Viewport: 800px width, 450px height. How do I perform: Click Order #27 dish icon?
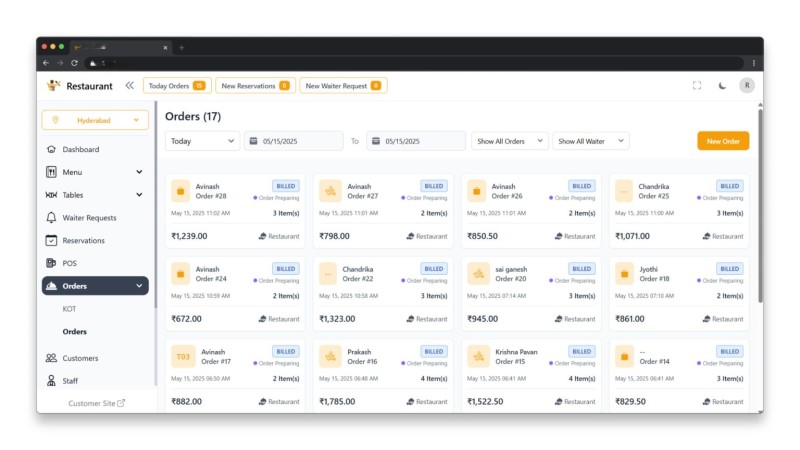point(330,191)
